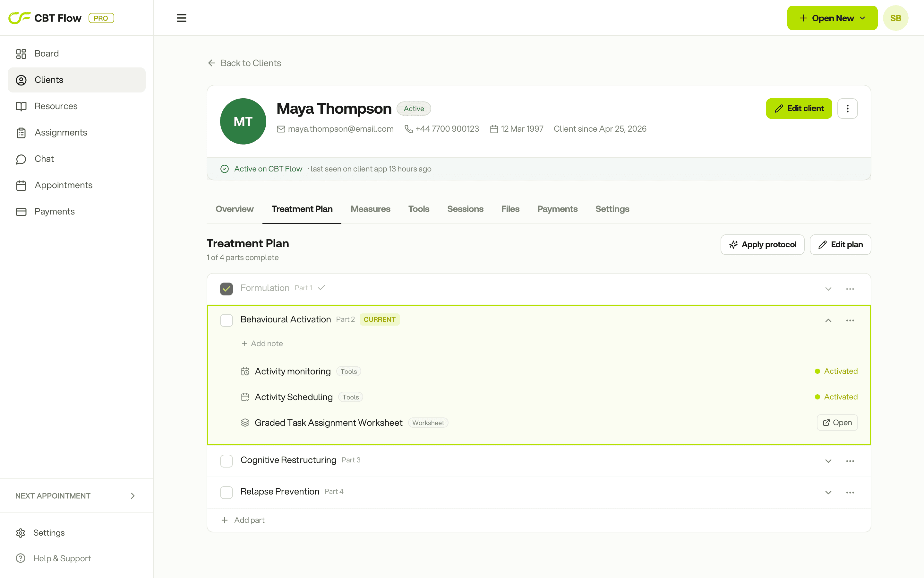Image resolution: width=924 pixels, height=578 pixels.
Task: Click the Edit plan button
Action: [x=840, y=245]
